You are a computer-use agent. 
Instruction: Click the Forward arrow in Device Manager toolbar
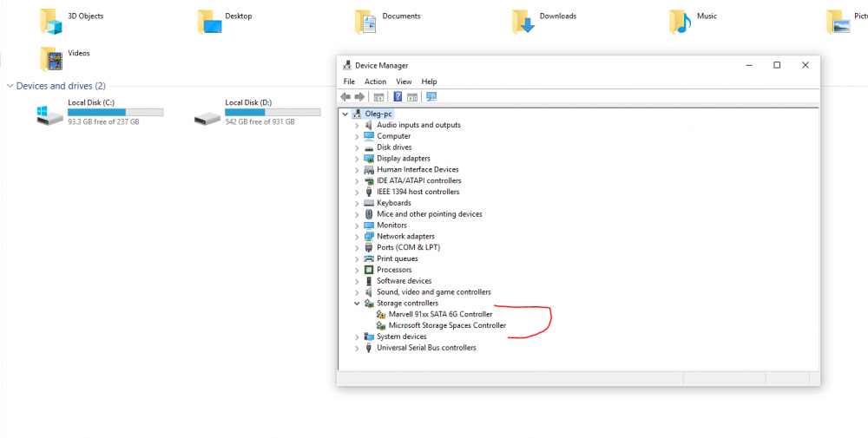point(359,97)
